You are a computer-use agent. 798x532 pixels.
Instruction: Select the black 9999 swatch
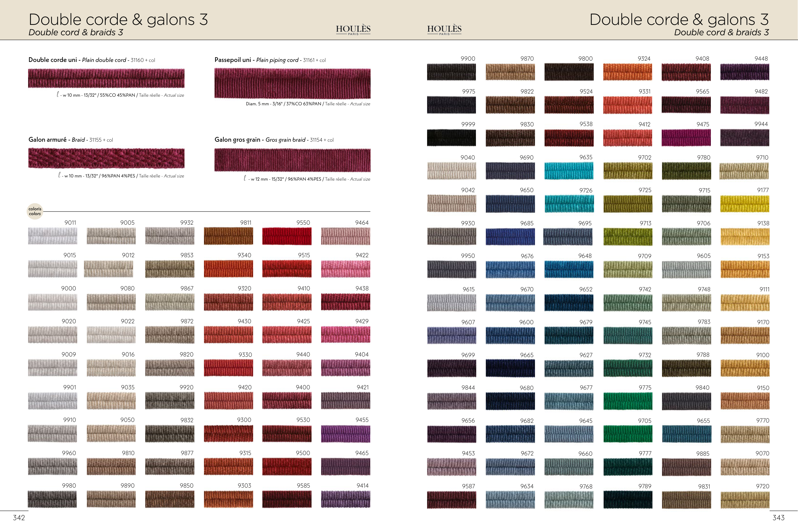coord(451,138)
